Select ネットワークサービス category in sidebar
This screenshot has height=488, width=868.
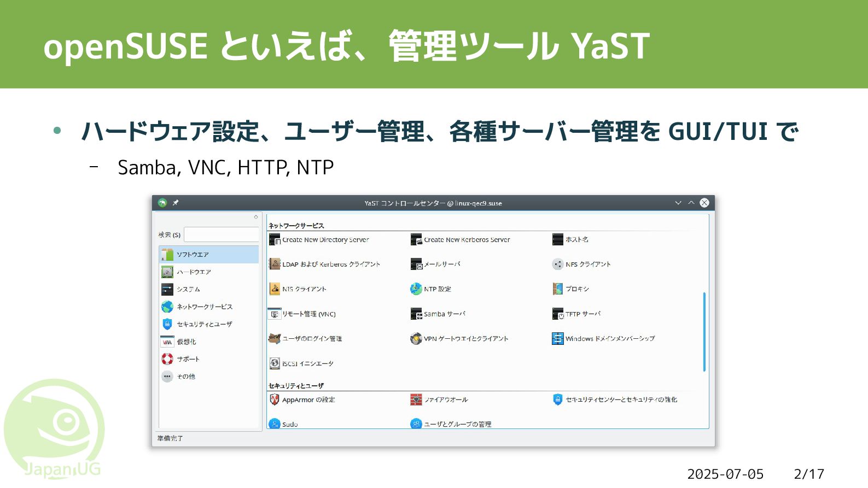(209, 307)
